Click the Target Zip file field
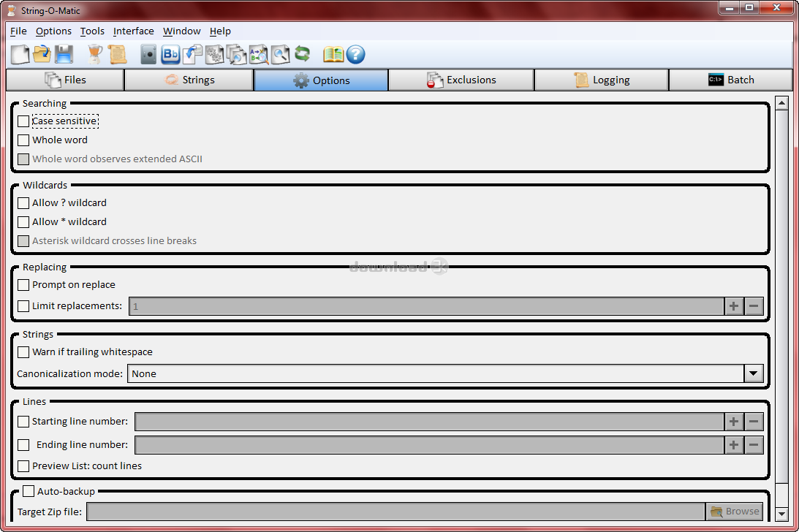This screenshot has width=799, height=532. (396, 511)
